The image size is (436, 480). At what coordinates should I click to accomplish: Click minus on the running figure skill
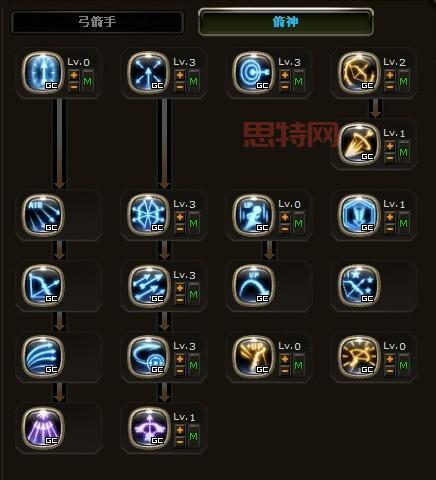pyautogui.click(x=285, y=229)
